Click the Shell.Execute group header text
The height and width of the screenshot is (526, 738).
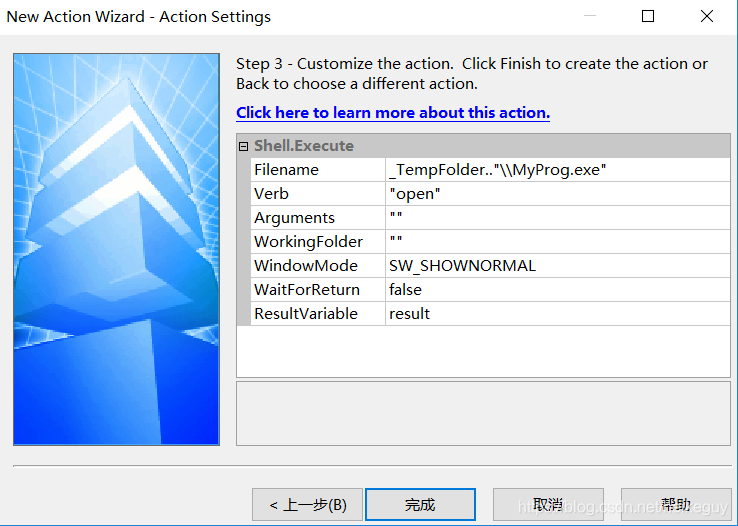(304, 146)
